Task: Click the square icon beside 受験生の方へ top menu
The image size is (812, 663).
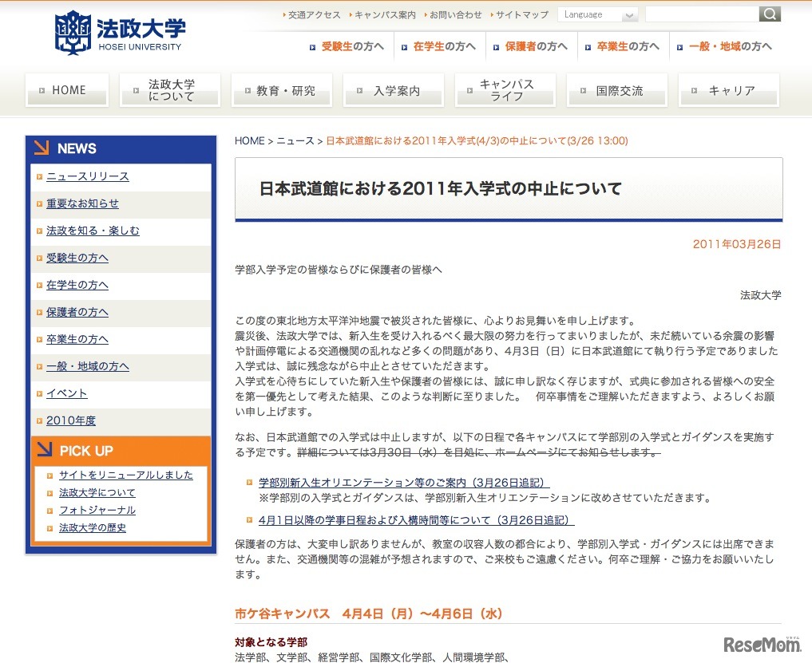Action: click(312, 47)
